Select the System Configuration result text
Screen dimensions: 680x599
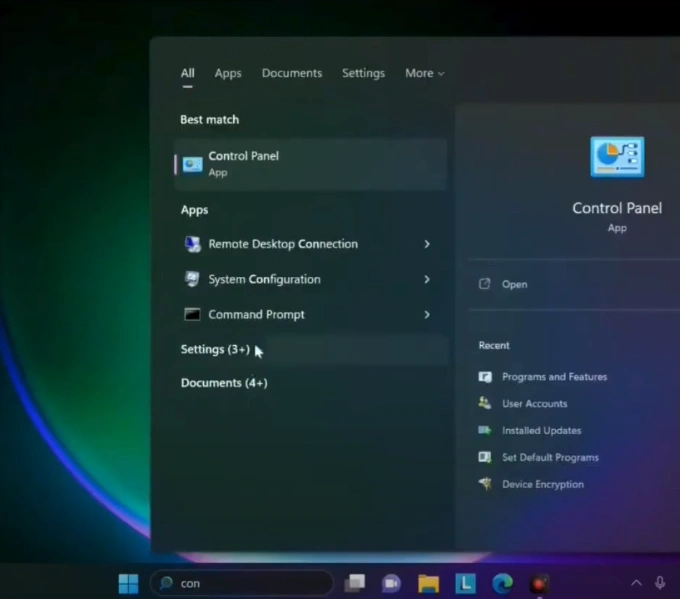[x=265, y=279]
